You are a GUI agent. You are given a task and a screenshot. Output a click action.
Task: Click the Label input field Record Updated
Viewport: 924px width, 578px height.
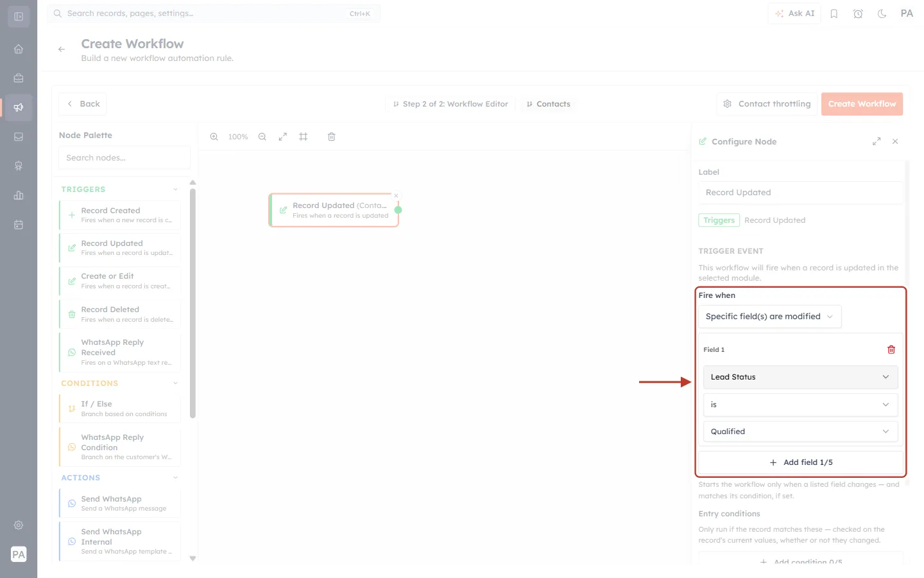point(800,193)
